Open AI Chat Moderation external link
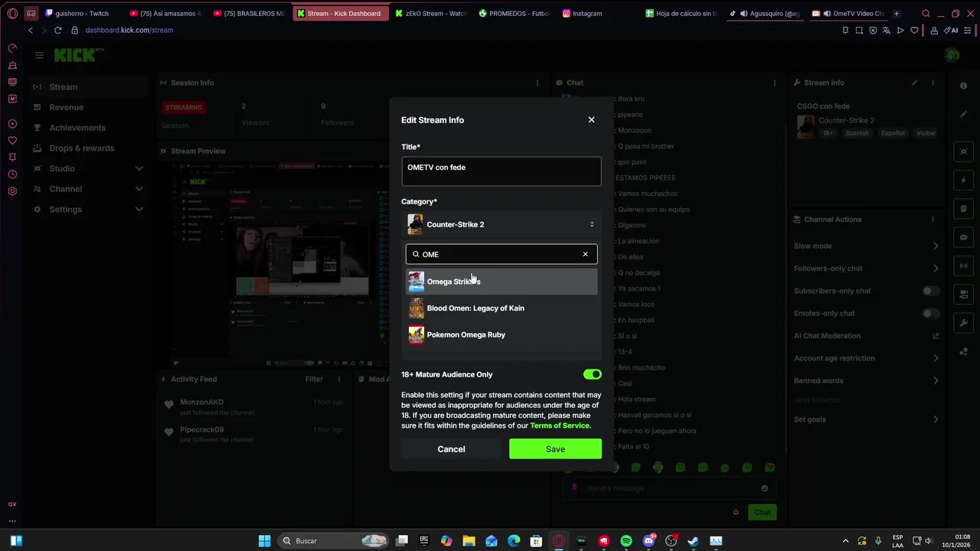 coord(936,336)
